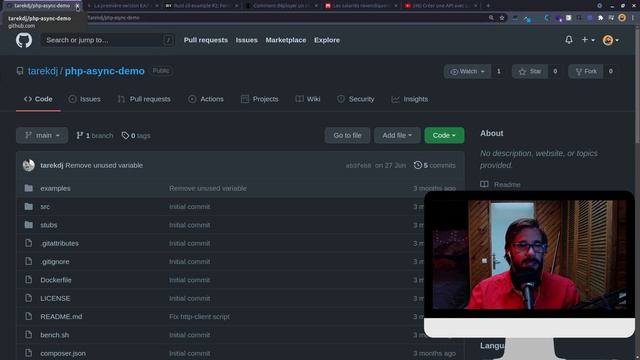The height and width of the screenshot is (360, 640).
Task: Switch to the repository Pull requests tab
Action: click(144, 99)
